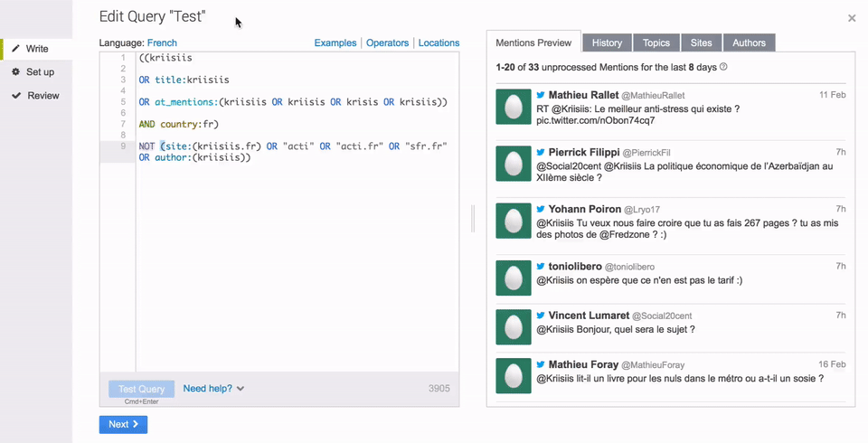
Task: Show the Authors tab
Action: coord(749,42)
